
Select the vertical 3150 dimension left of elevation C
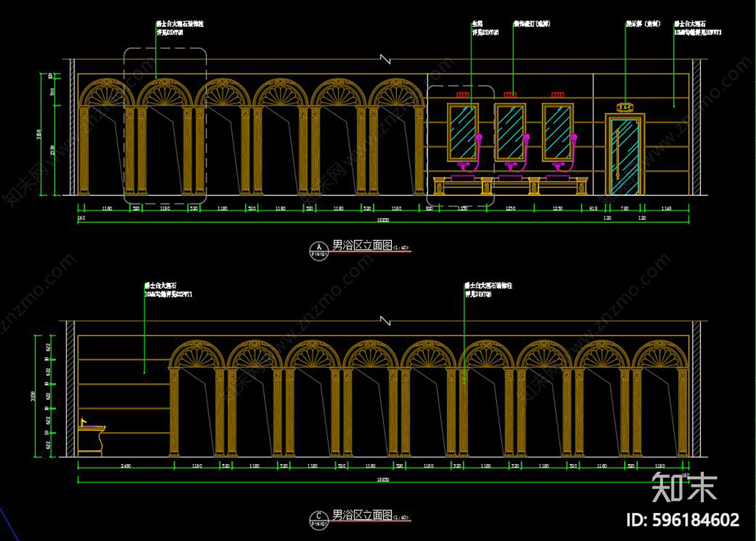(x=33, y=396)
